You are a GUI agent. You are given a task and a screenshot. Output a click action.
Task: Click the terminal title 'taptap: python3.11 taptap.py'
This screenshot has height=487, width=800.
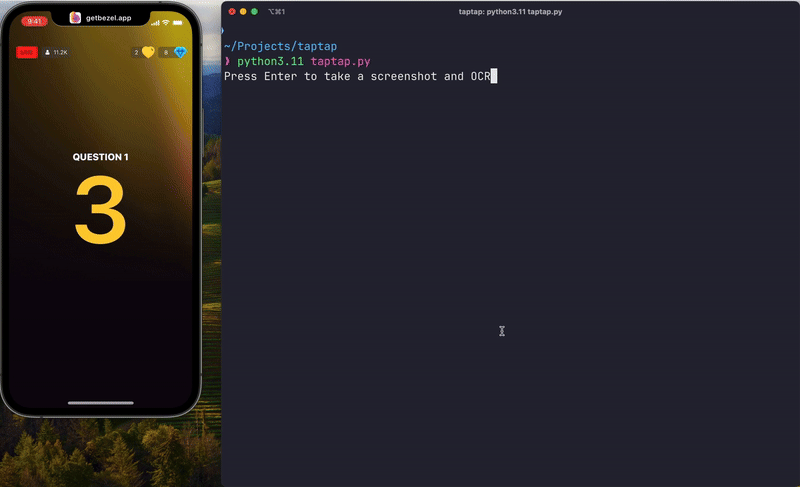pos(510,11)
